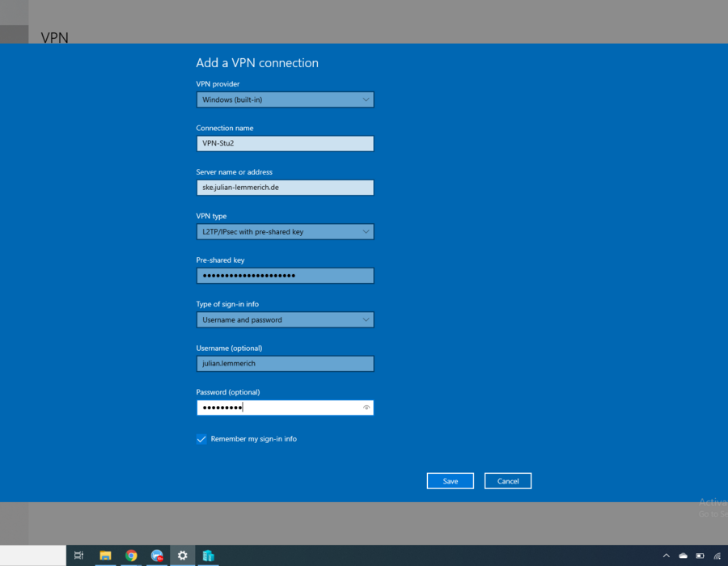Viewport: 728px width, 566px height.
Task: Uncheck Remember my sign-in info
Action: pyautogui.click(x=201, y=439)
